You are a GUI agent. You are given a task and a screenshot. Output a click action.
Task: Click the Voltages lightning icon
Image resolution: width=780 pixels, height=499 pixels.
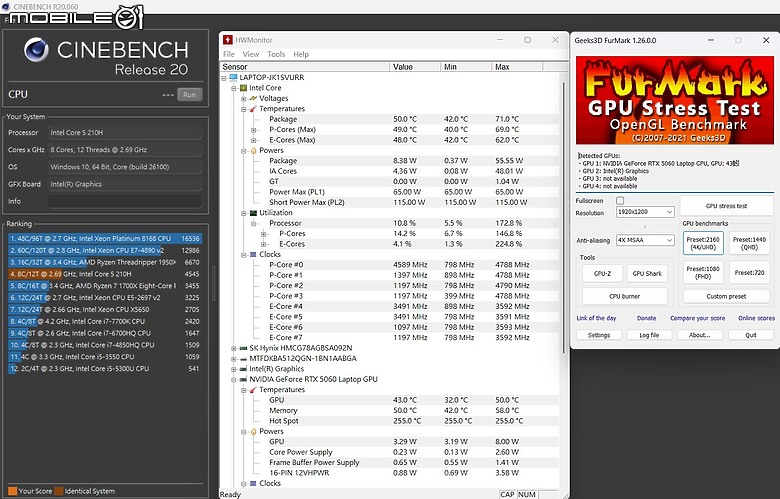pos(253,99)
